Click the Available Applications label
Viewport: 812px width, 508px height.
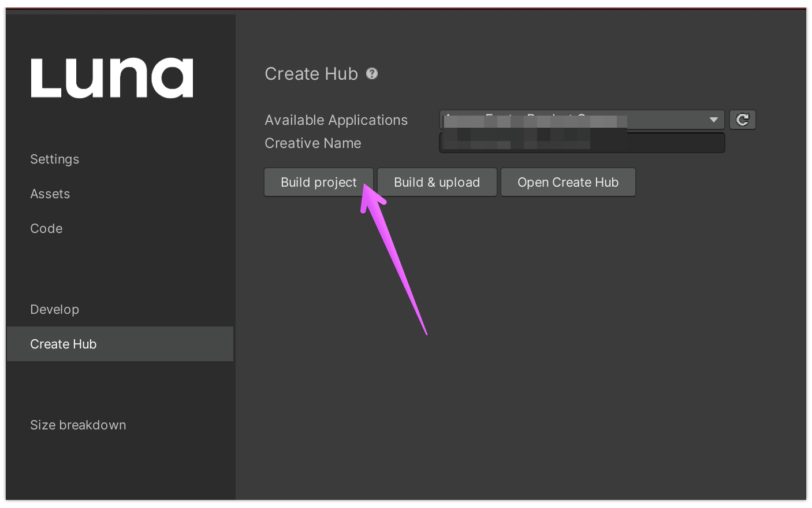336,120
